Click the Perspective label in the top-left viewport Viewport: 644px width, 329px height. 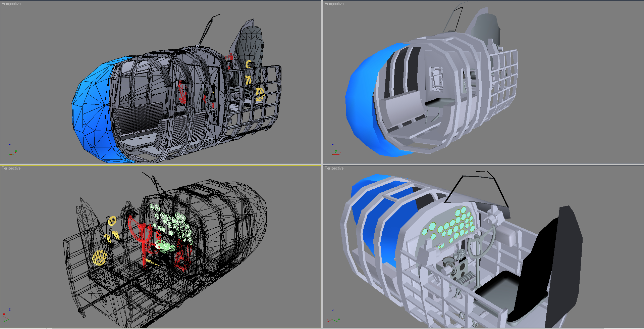11,4
